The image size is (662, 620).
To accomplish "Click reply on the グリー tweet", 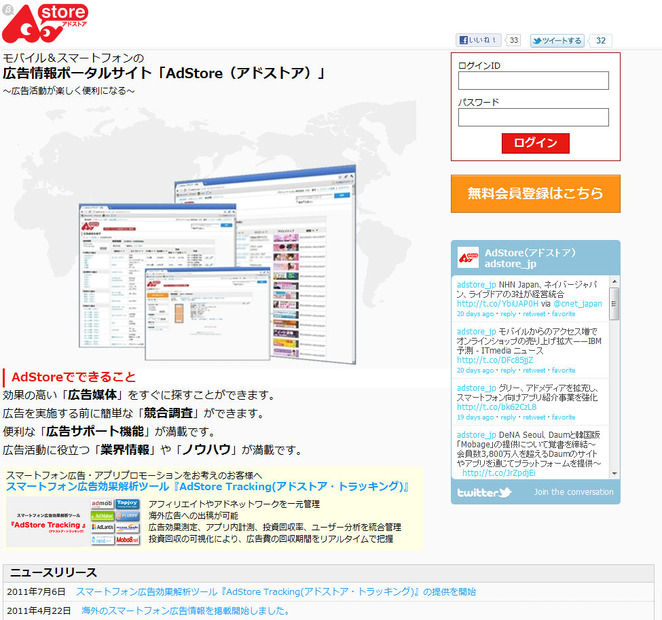I will click(x=508, y=417).
